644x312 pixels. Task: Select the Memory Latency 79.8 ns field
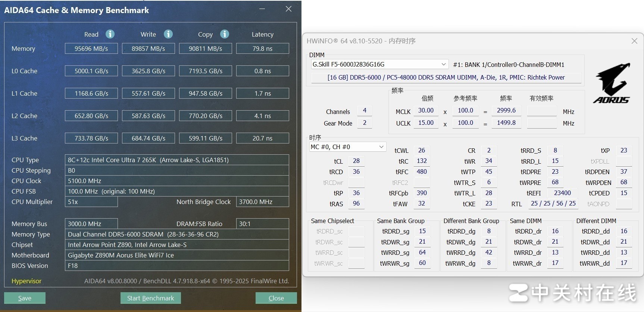[263, 49]
